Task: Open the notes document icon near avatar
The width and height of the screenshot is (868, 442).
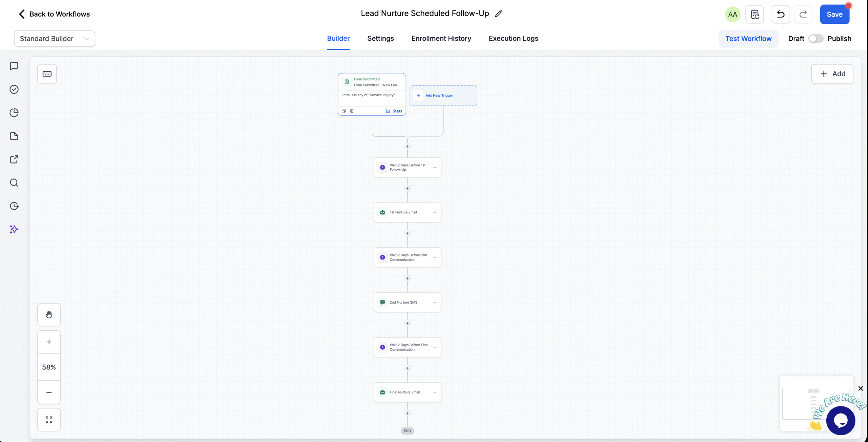Action: [x=754, y=14]
